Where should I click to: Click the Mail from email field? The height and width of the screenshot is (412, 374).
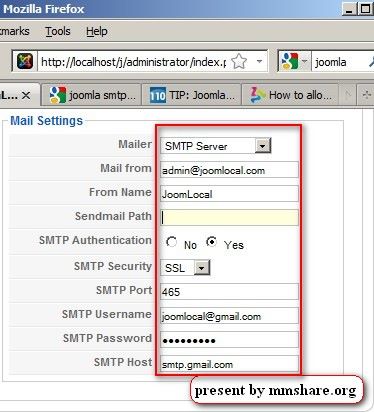(x=229, y=170)
